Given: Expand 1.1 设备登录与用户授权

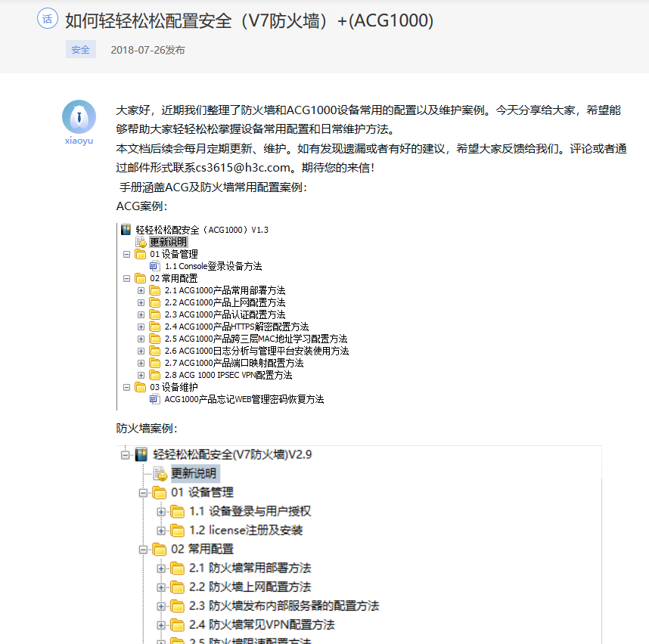Looking at the screenshot, I should (x=161, y=512).
